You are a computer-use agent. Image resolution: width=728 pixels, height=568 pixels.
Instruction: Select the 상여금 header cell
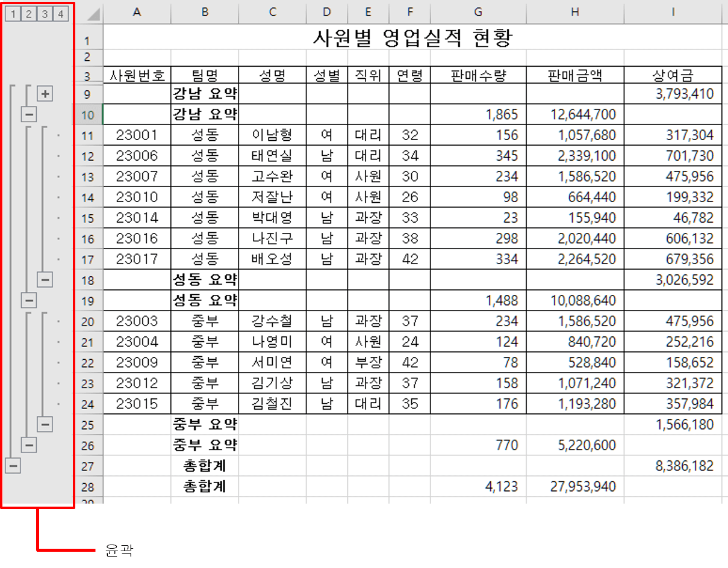coord(673,75)
